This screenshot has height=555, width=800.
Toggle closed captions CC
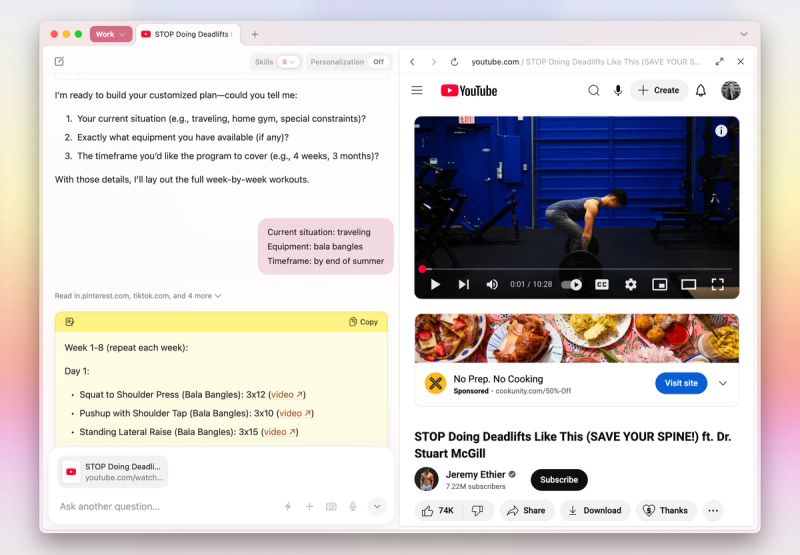(x=602, y=284)
